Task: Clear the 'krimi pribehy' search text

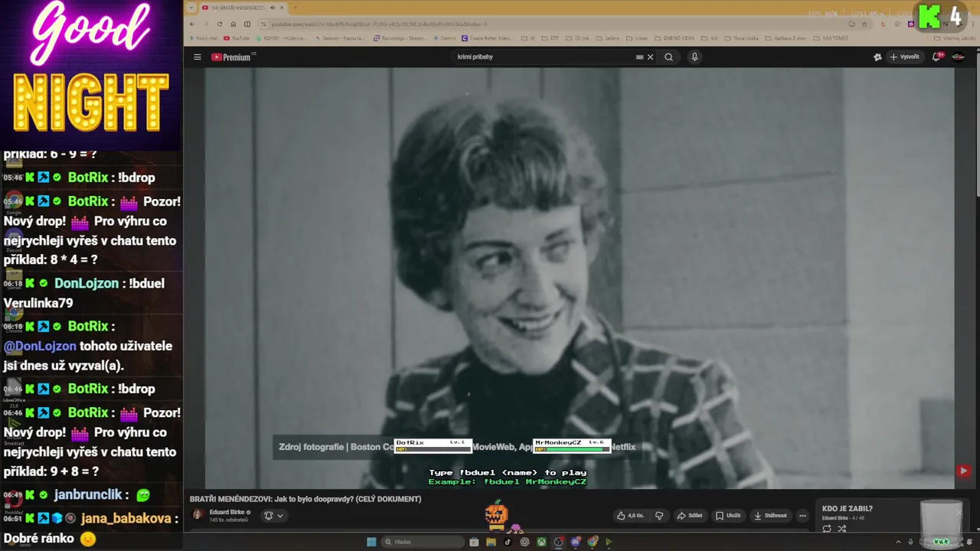Action: [651, 57]
